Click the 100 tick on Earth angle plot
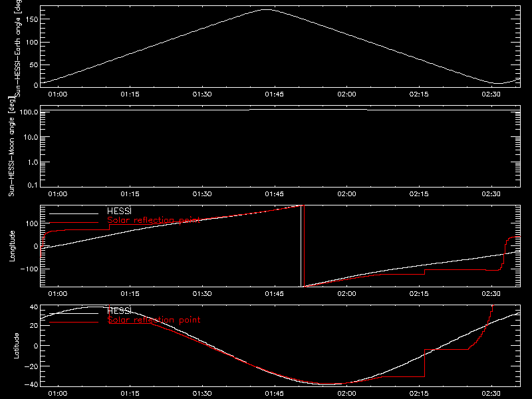 point(31,43)
